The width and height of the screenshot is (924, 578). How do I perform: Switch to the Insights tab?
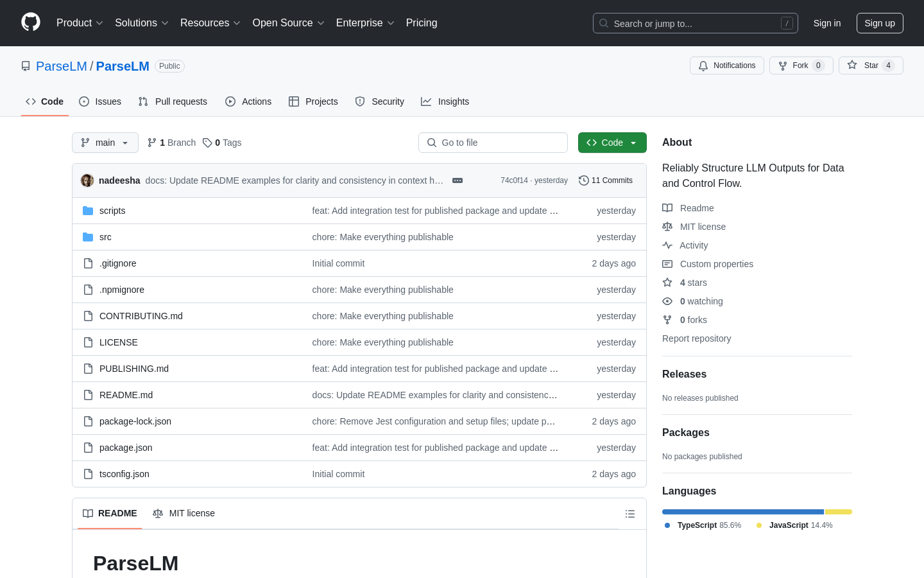pos(445,101)
